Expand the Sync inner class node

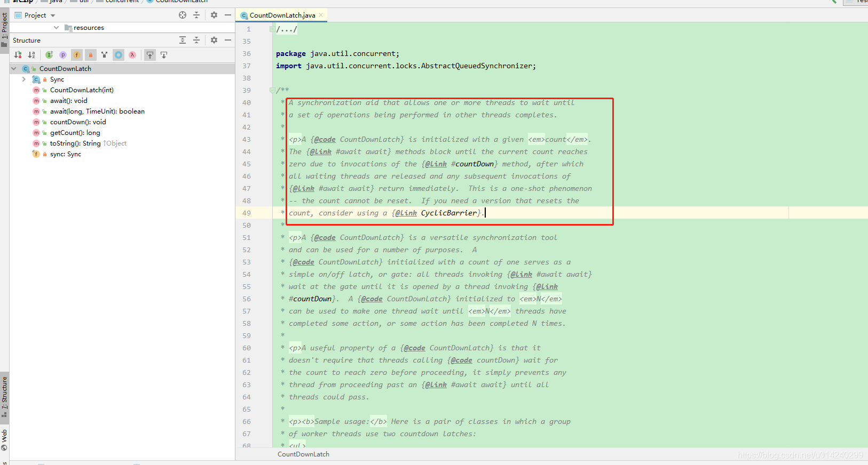point(24,79)
